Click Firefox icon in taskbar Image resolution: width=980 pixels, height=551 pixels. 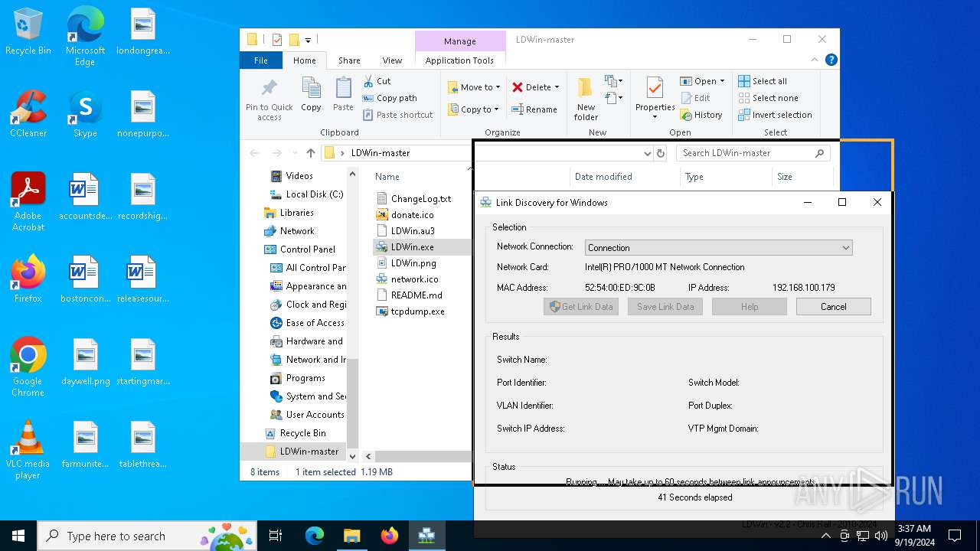[x=390, y=536]
